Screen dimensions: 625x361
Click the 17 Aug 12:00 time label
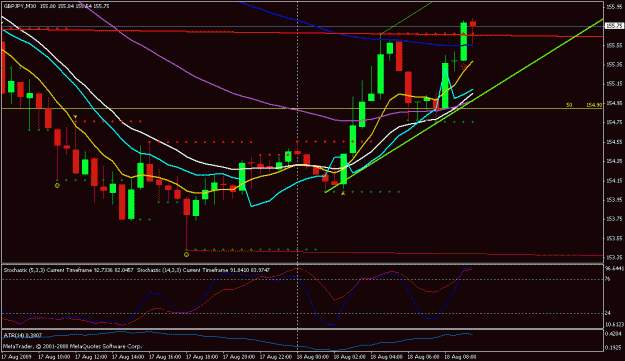[90, 357]
